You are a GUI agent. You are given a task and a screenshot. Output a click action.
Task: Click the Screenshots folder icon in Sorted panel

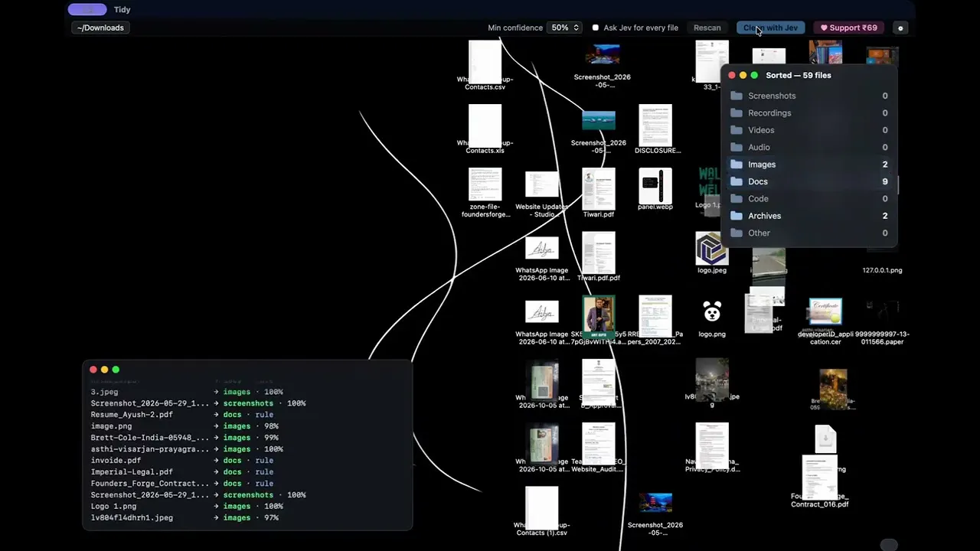coord(737,96)
